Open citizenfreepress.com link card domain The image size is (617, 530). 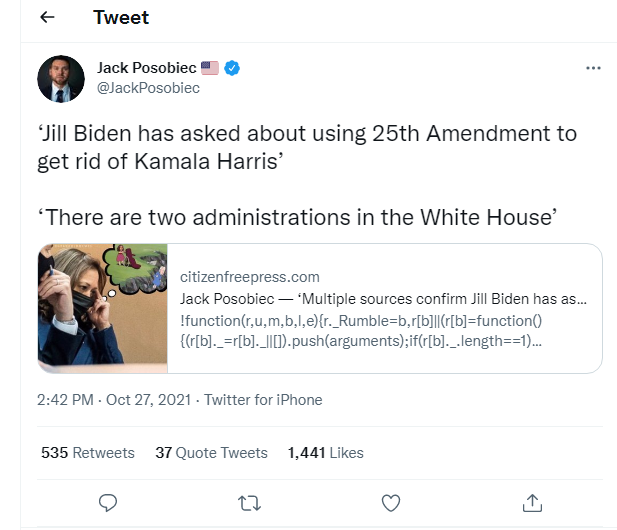(250, 277)
